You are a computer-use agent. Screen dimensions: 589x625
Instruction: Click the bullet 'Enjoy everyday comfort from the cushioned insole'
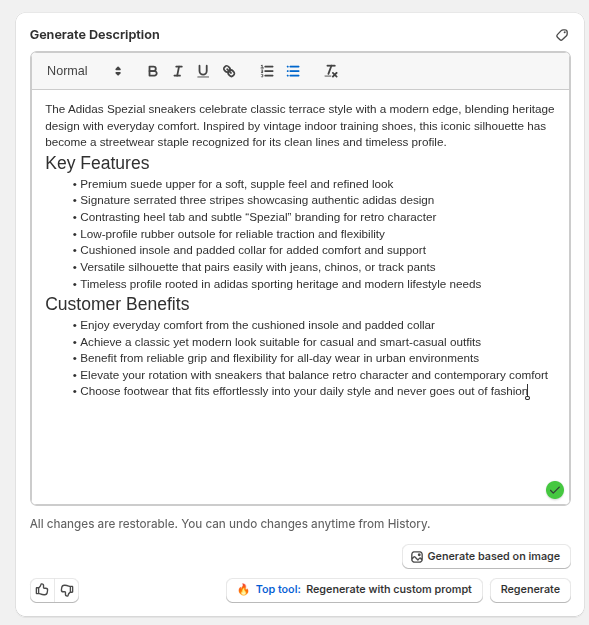[x=257, y=325]
